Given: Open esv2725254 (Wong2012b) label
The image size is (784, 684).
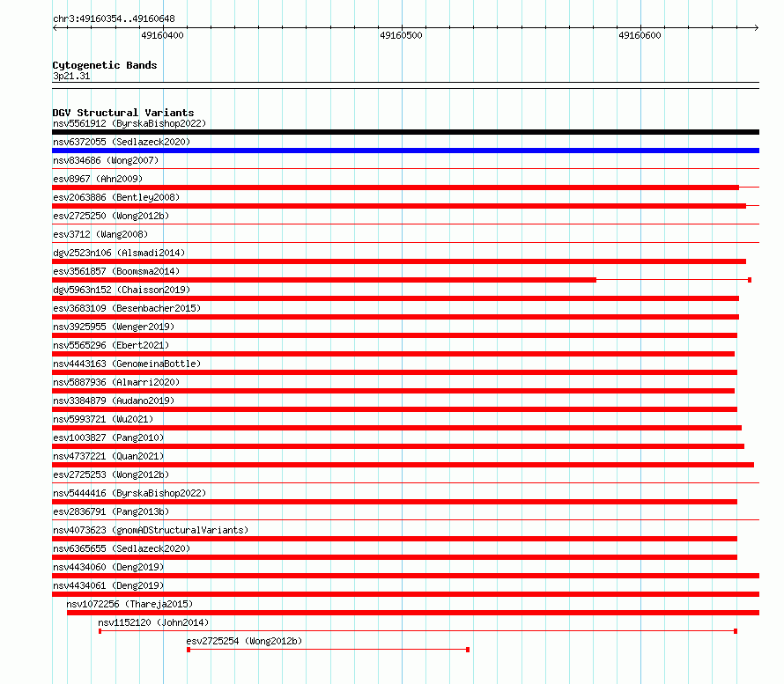Looking at the screenshot, I should click(x=244, y=641).
